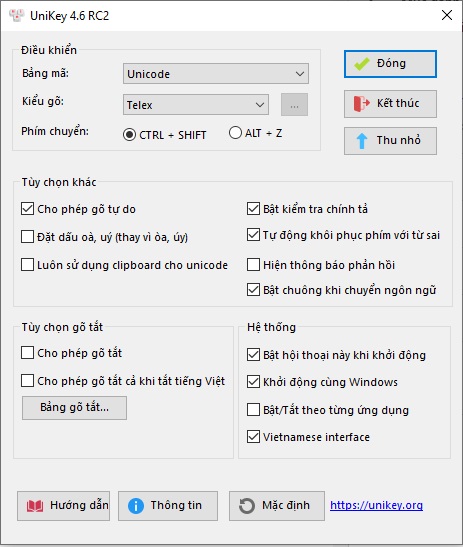Open the Bảng gõ tắt... button

tap(74, 407)
